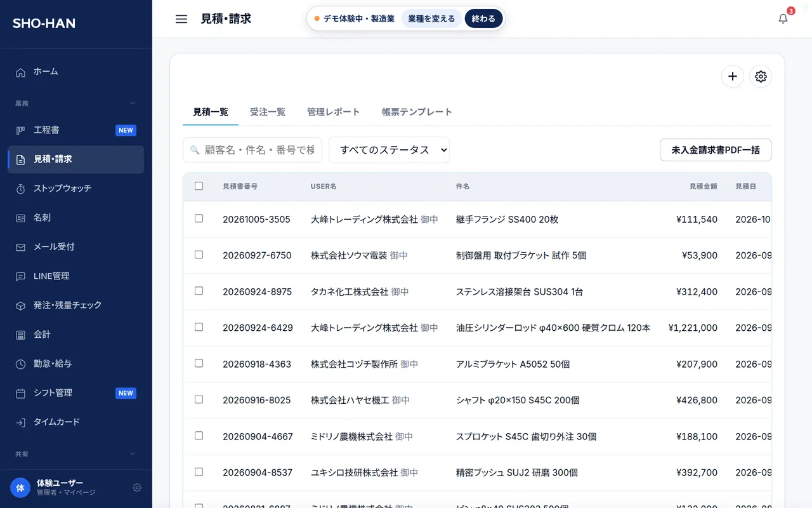The width and height of the screenshot is (812, 508).
Task: Click 業種を変える button
Action: [432, 18]
